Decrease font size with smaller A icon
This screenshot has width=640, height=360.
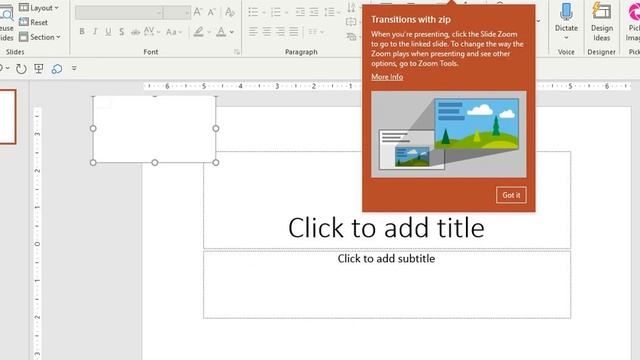211,13
